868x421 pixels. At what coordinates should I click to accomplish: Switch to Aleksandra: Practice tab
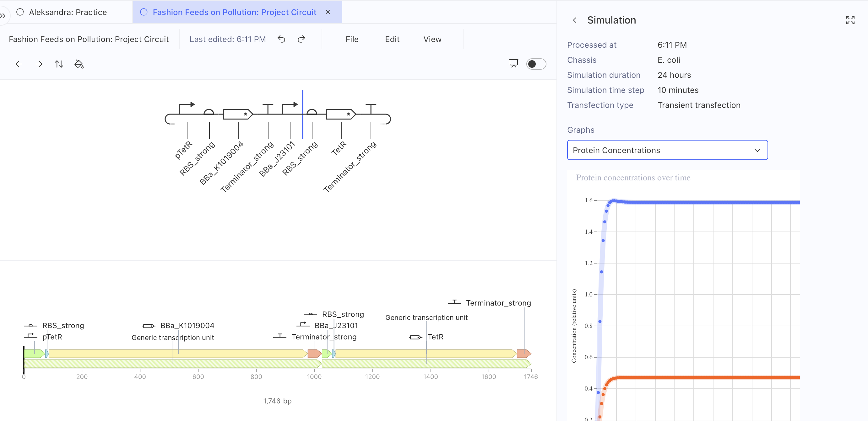(68, 12)
